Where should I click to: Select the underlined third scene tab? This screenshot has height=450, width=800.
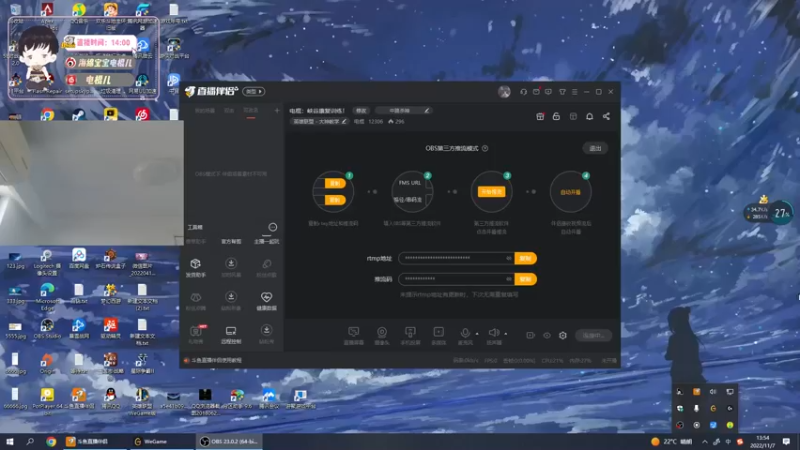pos(251,111)
